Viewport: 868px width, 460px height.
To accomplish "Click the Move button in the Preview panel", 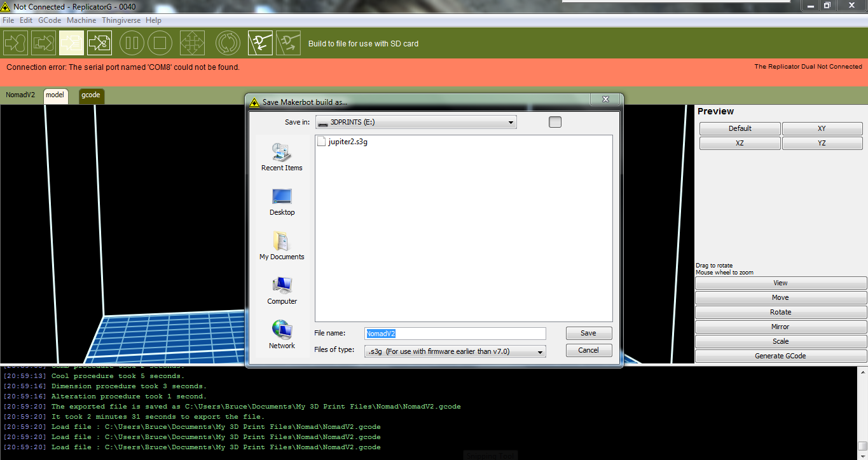I will (x=781, y=297).
